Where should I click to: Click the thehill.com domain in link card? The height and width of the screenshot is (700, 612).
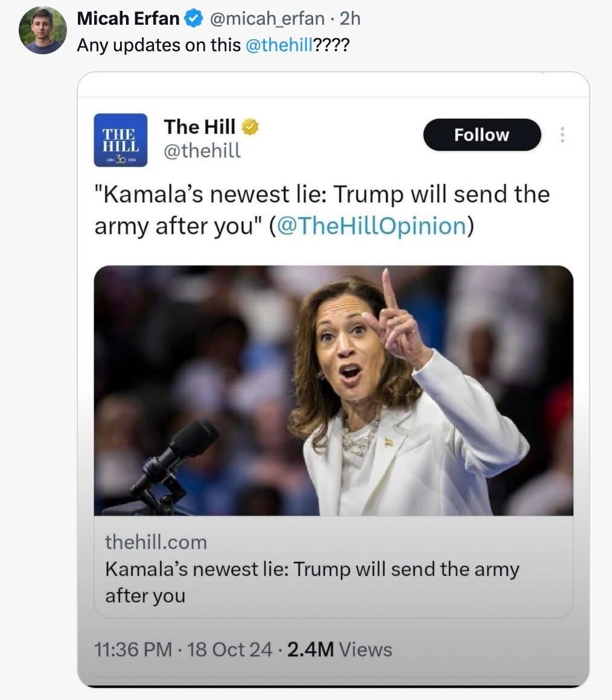pyautogui.click(x=156, y=542)
